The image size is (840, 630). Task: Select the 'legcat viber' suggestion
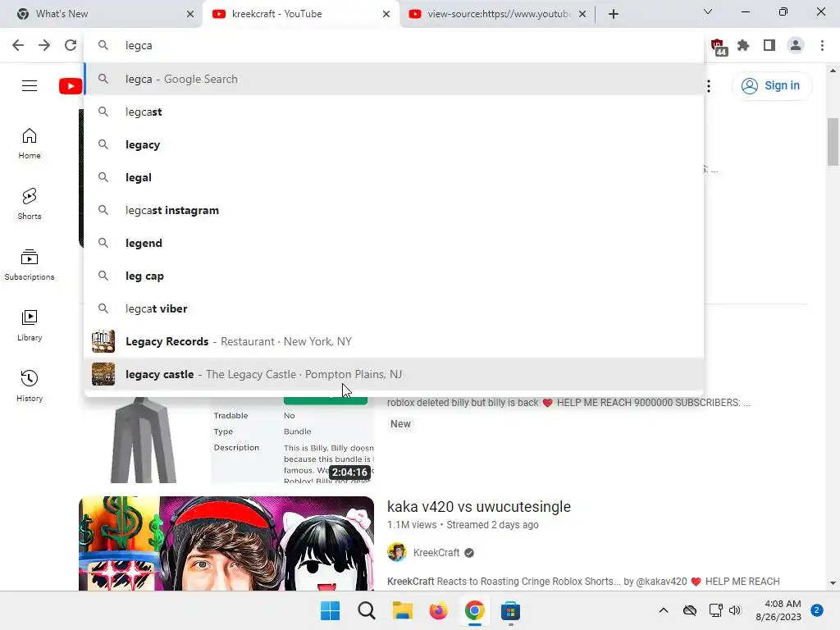394,308
